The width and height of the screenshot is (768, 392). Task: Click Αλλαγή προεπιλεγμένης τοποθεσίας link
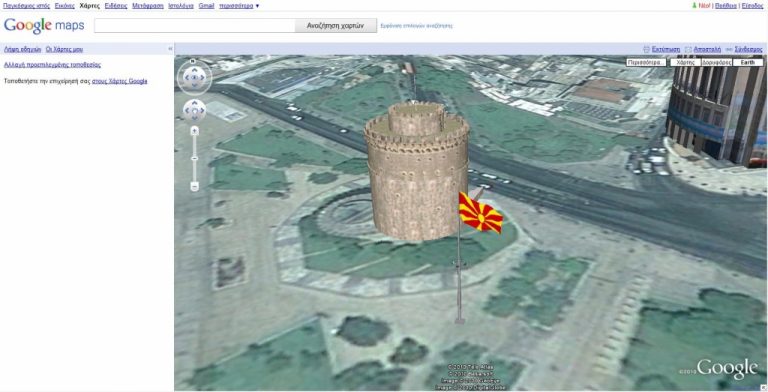point(52,65)
